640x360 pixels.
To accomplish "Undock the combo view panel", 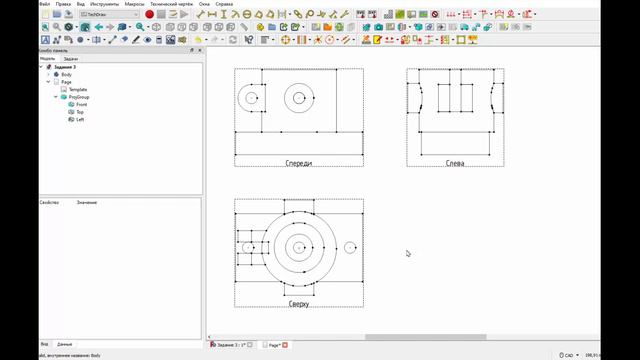I will pos(192,50).
